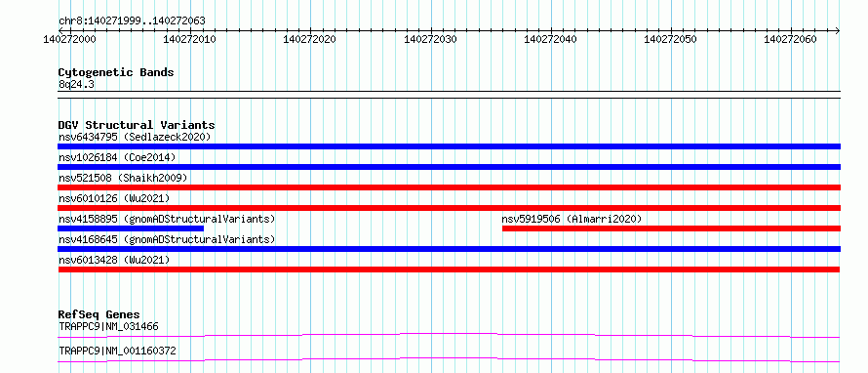Select the nsv6013428 (Wu2021) label
Screen dimensions: 868x373
[x=114, y=260]
